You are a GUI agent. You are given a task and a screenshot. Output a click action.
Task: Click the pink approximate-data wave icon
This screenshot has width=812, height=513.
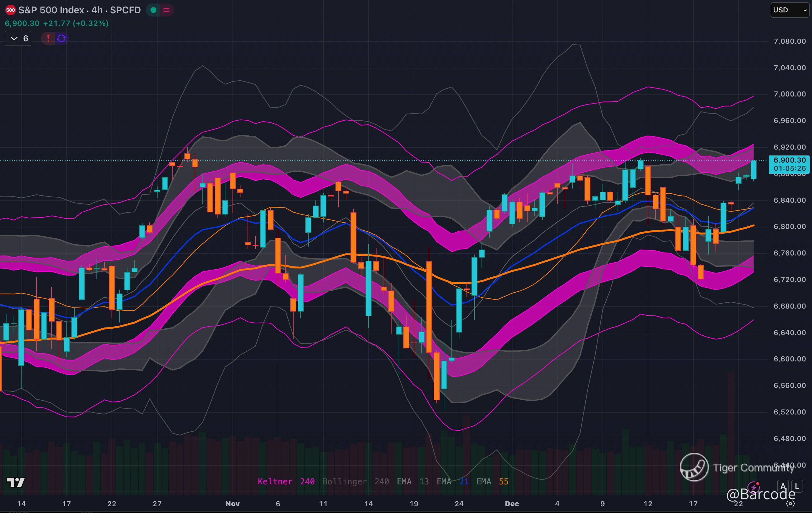(167, 10)
